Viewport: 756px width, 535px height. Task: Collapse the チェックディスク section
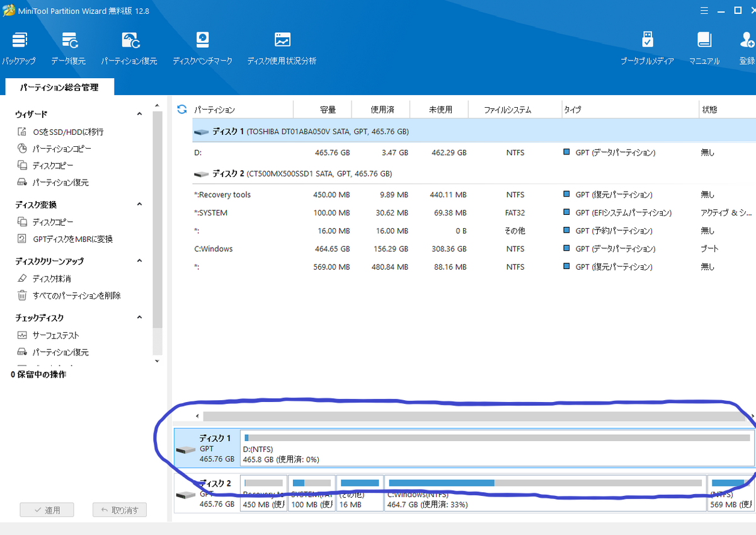(x=140, y=318)
